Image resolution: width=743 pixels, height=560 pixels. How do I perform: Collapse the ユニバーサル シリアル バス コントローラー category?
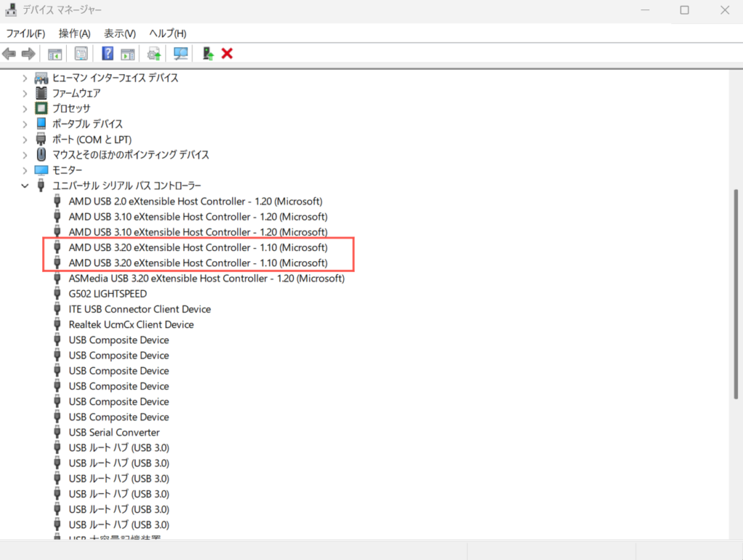tap(25, 186)
